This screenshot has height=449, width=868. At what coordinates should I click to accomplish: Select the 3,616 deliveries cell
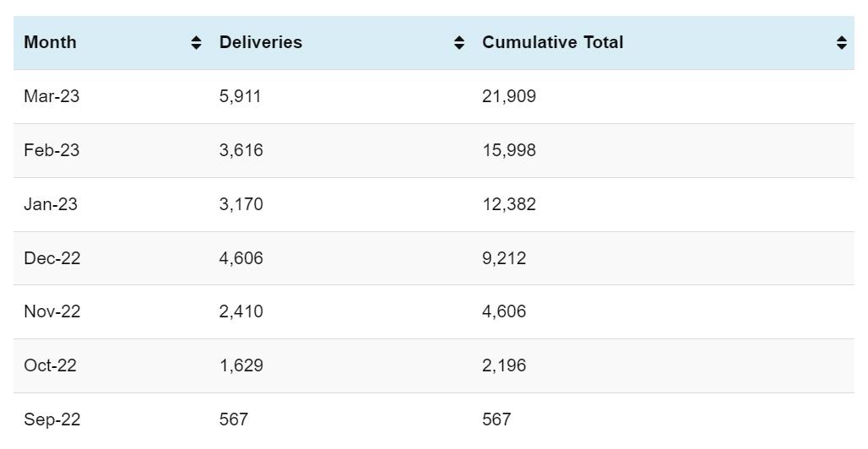point(241,150)
